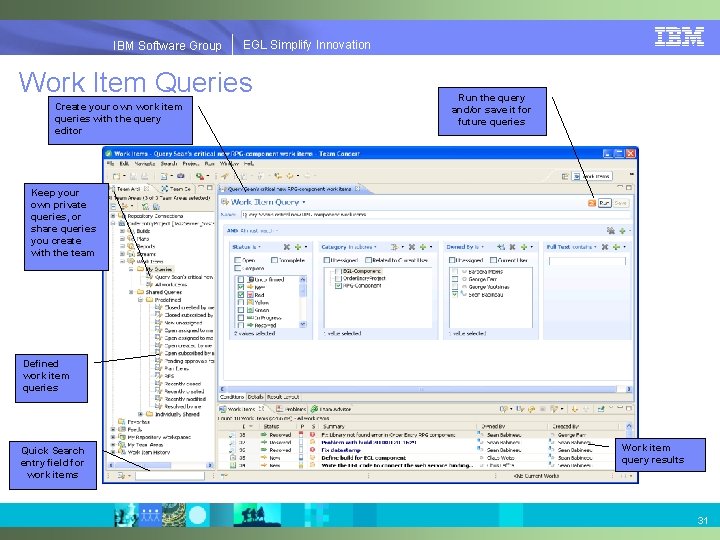The height and width of the screenshot is (540, 720).
Task: Remove the Category condition with X icon
Action: point(412,247)
